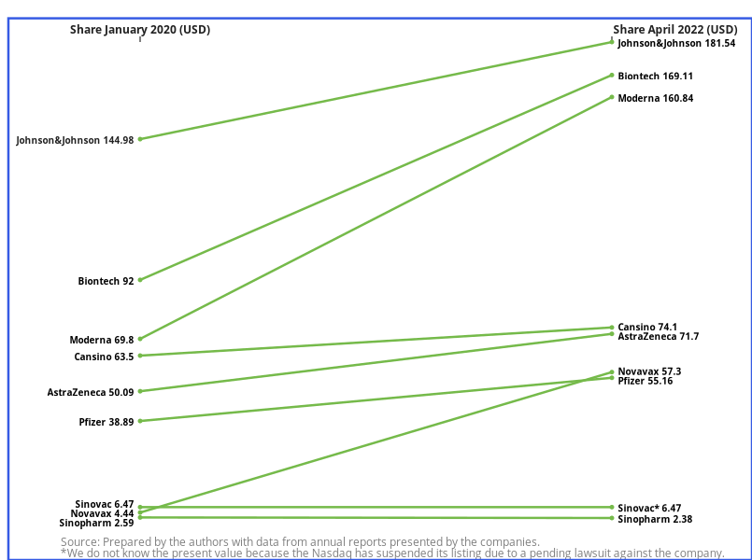Select the Johnson&Johnson slope line

click(x=374, y=91)
